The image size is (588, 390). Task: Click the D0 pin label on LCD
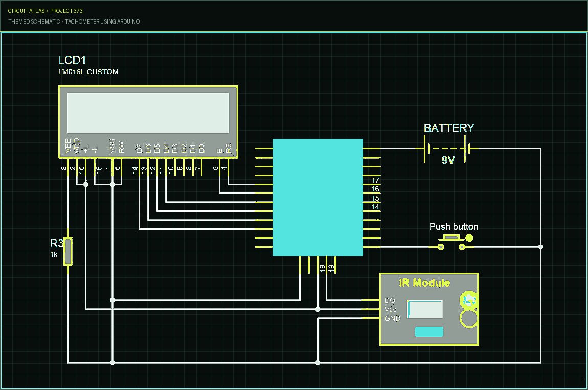pyautogui.click(x=202, y=148)
